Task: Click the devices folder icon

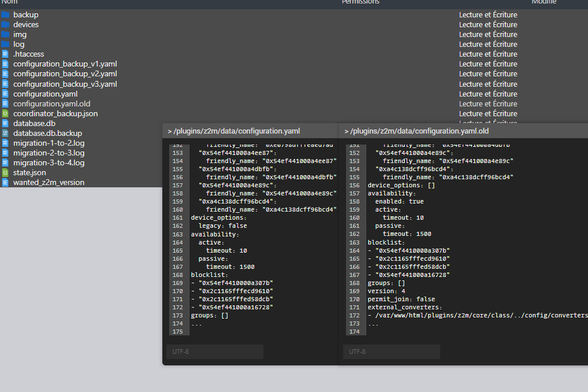Action: (5, 24)
